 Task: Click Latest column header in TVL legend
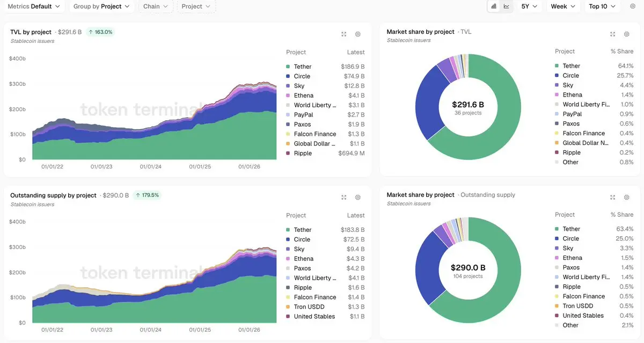(x=356, y=52)
